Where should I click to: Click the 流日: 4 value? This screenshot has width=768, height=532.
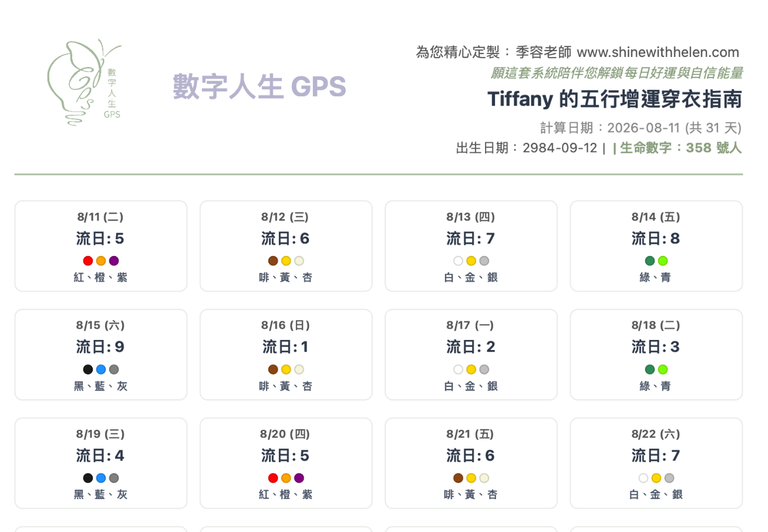coord(100,456)
